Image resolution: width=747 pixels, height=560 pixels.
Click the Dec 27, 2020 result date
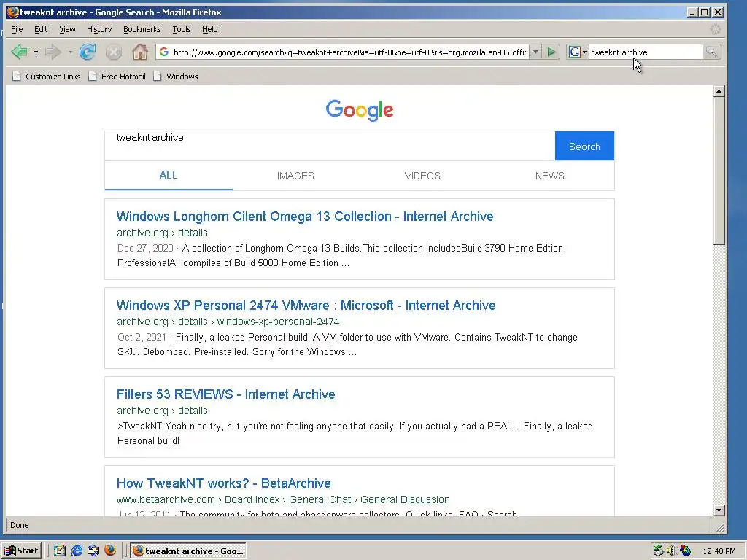pyautogui.click(x=145, y=248)
